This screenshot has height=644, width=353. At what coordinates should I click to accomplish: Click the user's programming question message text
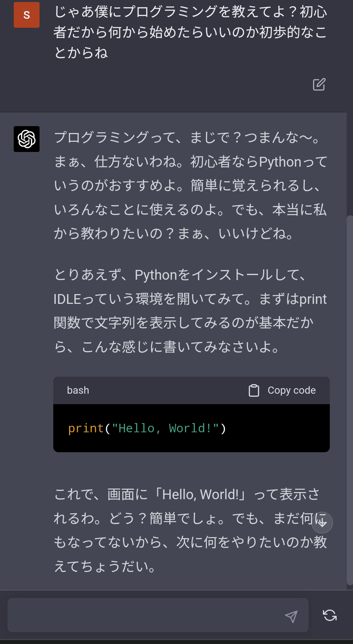click(190, 32)
